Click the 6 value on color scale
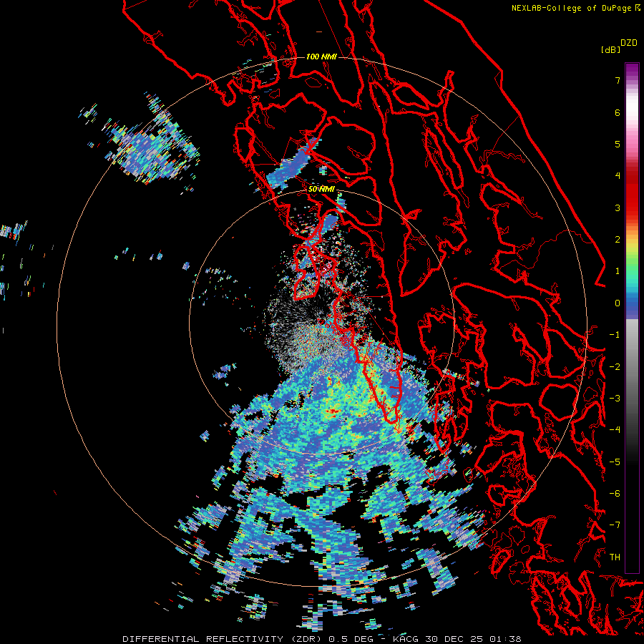 click(618, 112)
